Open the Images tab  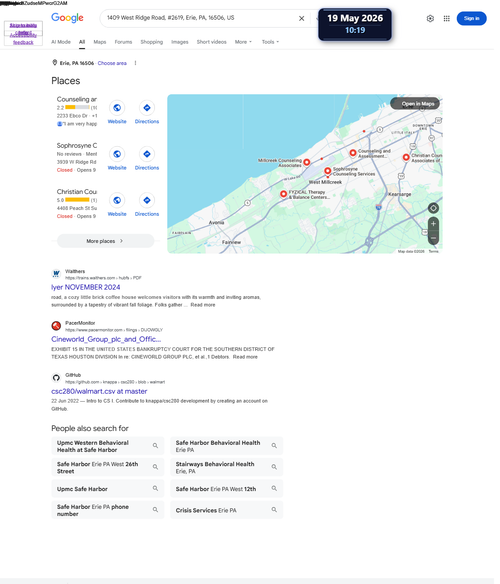[180, 42]
